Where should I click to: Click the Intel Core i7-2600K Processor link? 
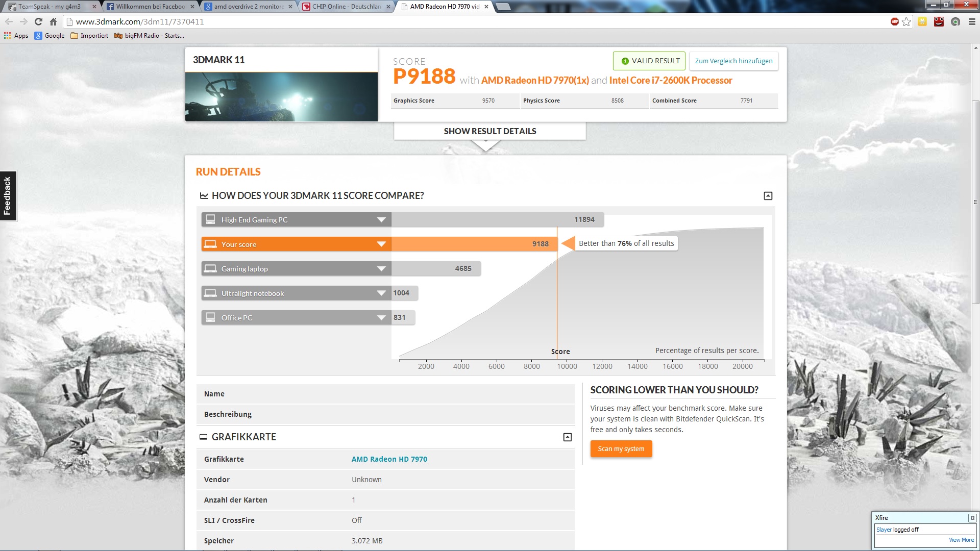pyautogui.click(x=671, y=80)
